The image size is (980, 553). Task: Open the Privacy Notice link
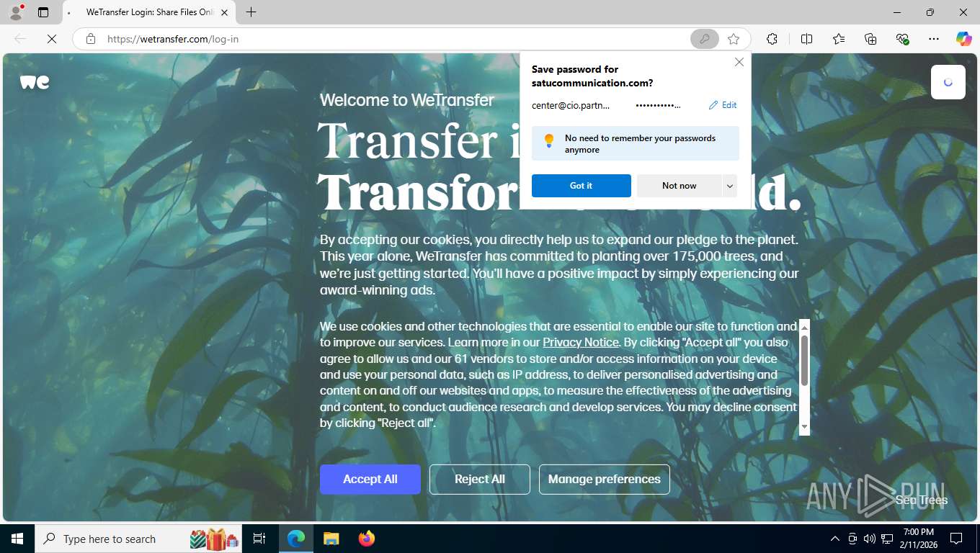[x=580, y=343]
